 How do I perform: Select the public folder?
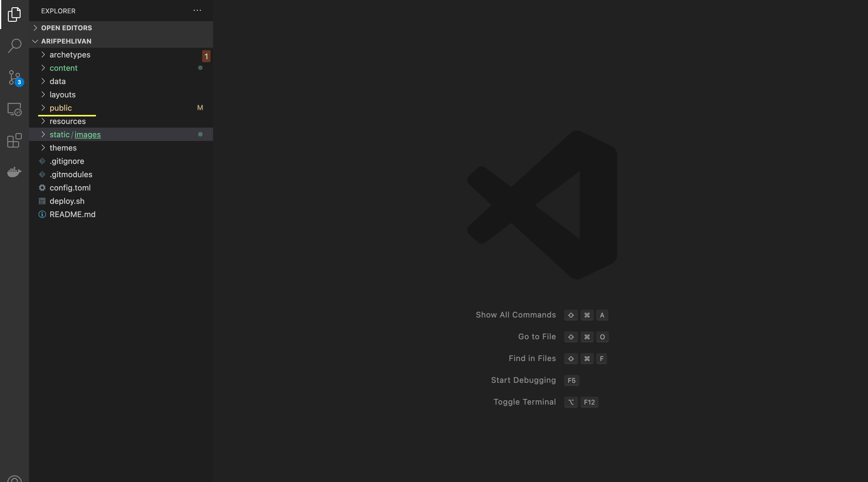click(121, 108)
